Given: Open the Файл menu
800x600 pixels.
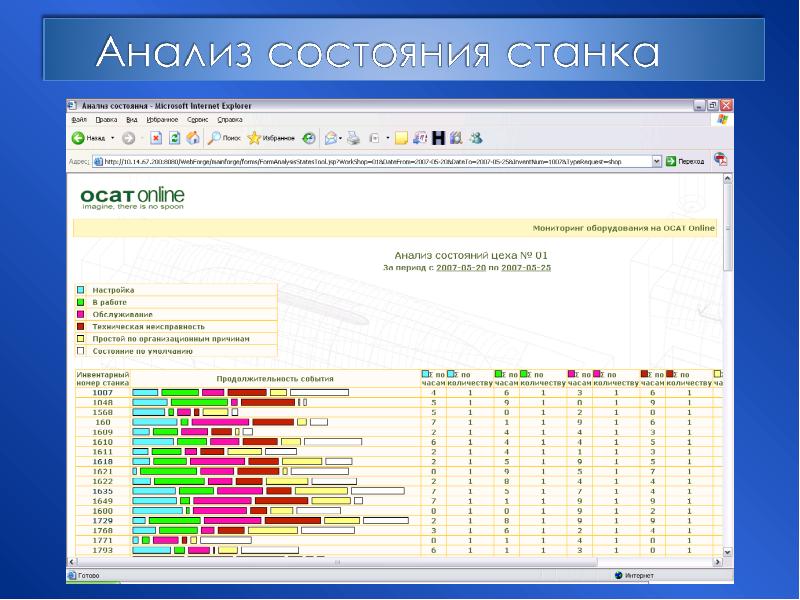Looking at the screenshot, I should (x=79, y=119).
